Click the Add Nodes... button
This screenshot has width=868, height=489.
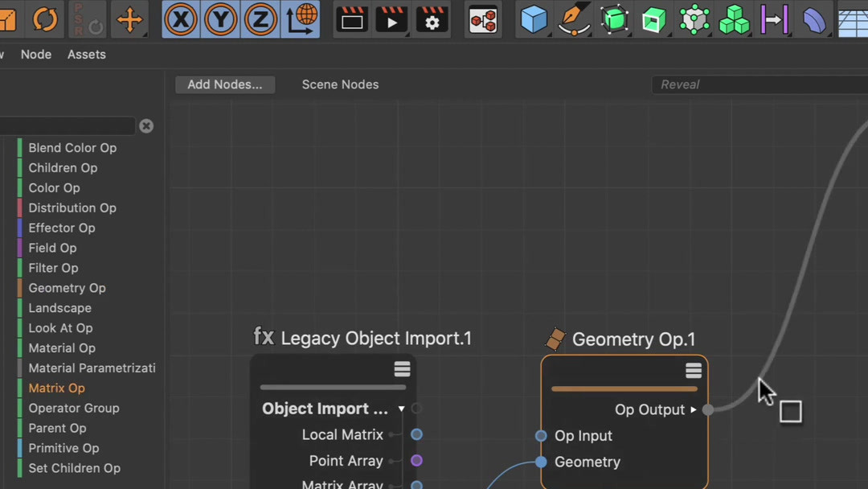tap(225, 84)
